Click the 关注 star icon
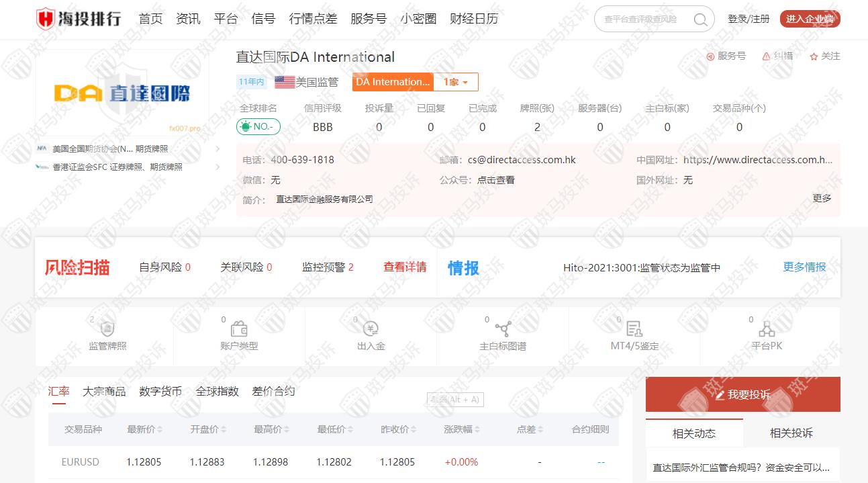This screenshot has height=483, width=868. [x=814, y=56]
